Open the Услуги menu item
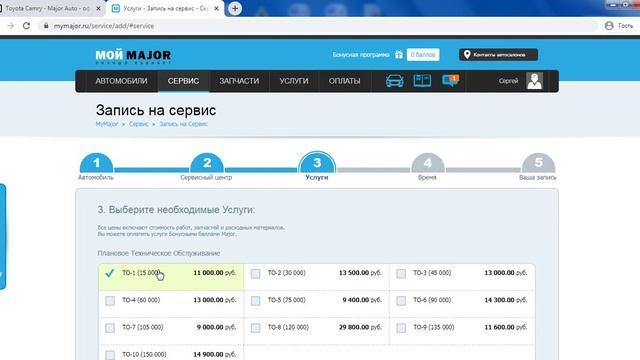This screenshot has height=360, width=640. pyautogui.click(x=294, y=81)
